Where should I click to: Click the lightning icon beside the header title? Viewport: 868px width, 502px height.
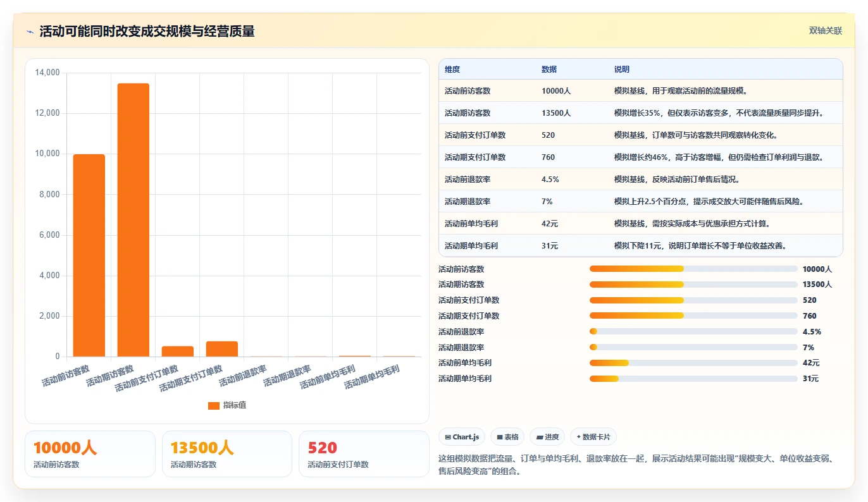pos(30,32)
